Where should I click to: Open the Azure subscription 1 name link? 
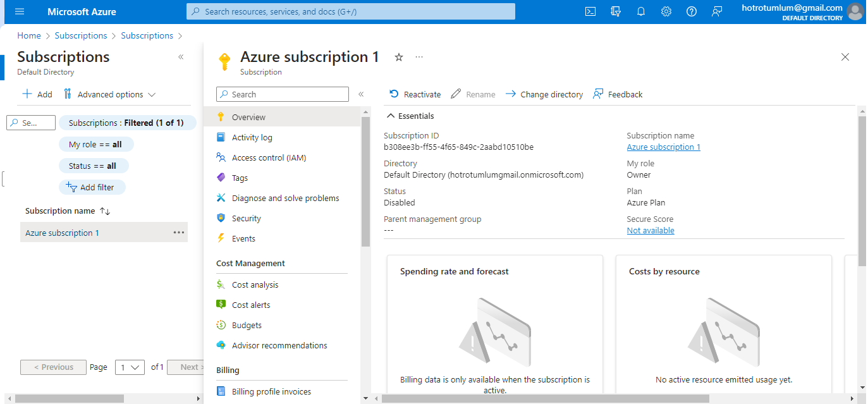[x=663, y=147]
